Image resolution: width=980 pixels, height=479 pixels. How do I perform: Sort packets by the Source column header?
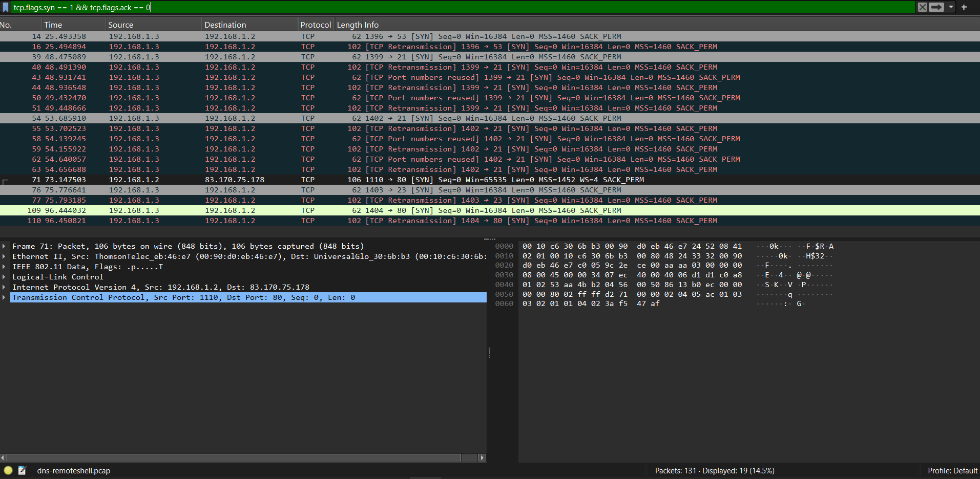(x=154, y=25)
